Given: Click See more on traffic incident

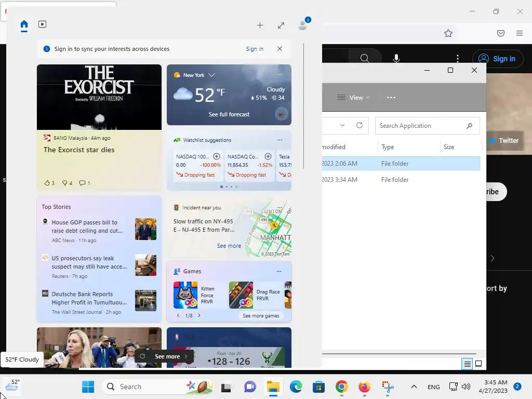Looking at the screenshot, I should pyautogui.click(x=229, y=246).
